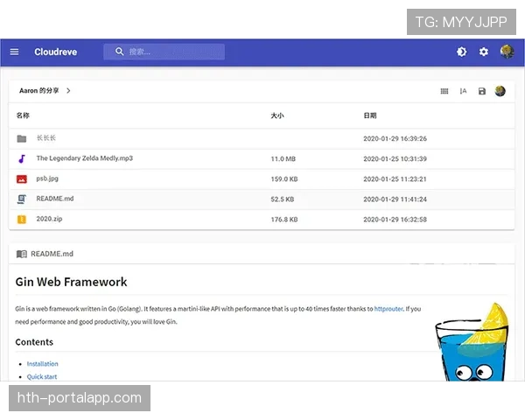525x420 pixels.
Task: Click the 2020.zip archive icon
Action: tap(22, 219)
